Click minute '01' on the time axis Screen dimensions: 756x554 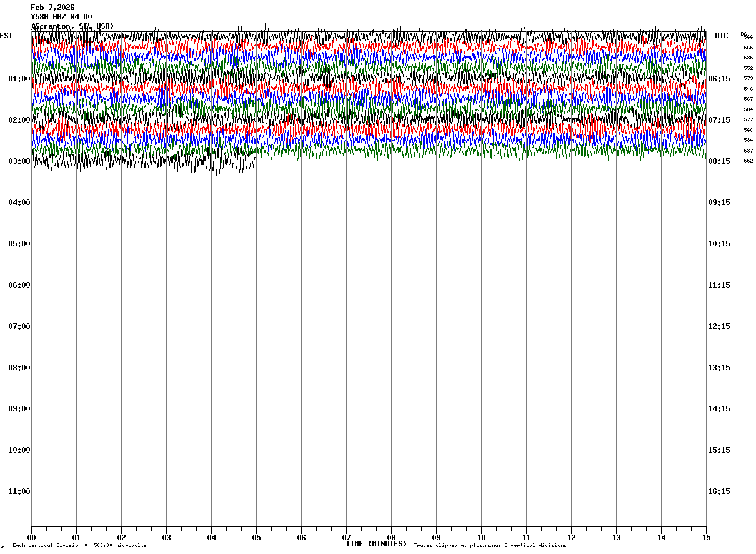tap(76, 537)
